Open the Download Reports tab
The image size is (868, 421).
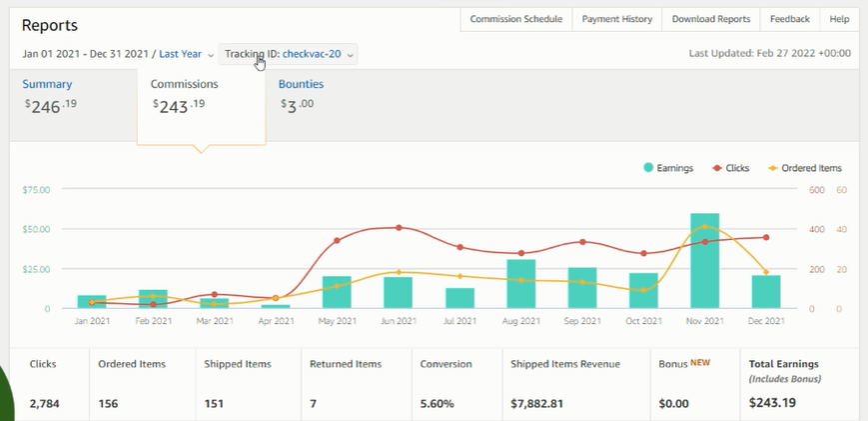coord(711,19)
